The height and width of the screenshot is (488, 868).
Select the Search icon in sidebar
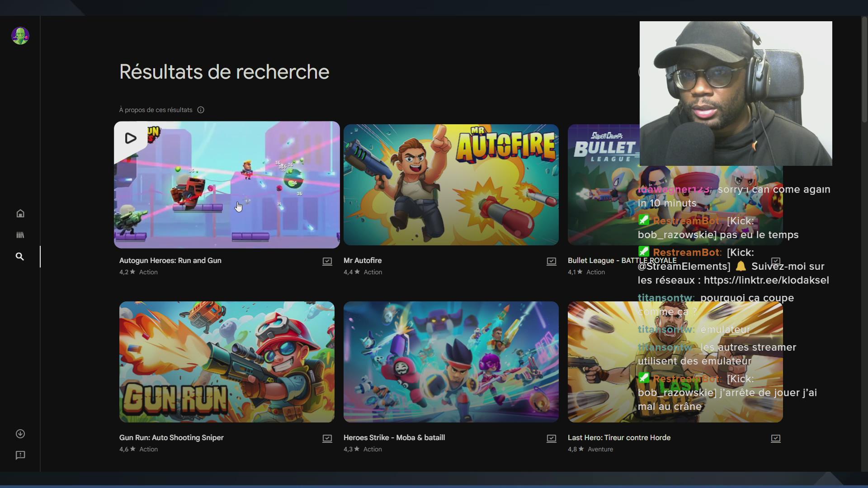20,257
